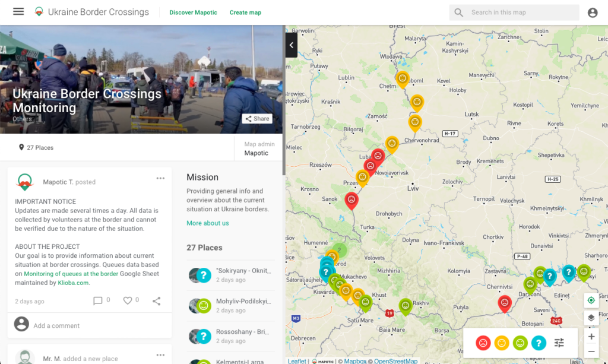Click the Ukraine Border Crossings header title
Viewport: 608px width, 364px height.
click(x=99, y=12)
